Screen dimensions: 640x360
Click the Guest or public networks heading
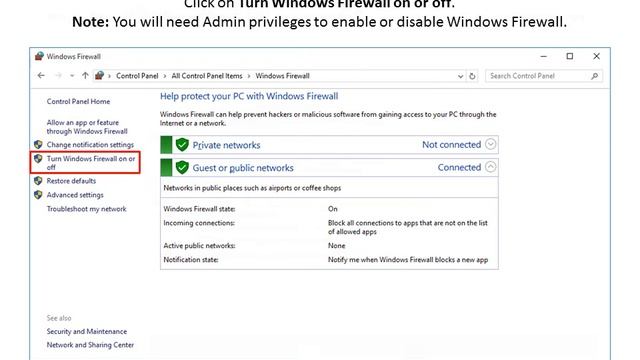(243, 168)
